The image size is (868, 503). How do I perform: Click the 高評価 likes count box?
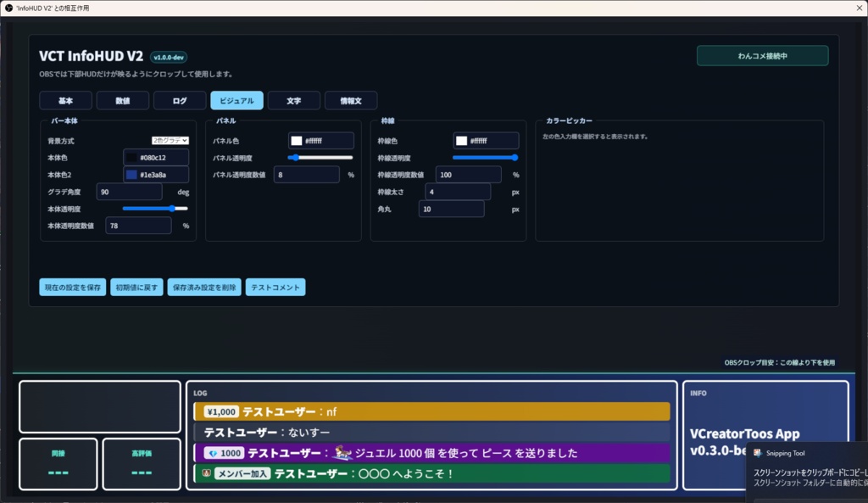(142, 464)
